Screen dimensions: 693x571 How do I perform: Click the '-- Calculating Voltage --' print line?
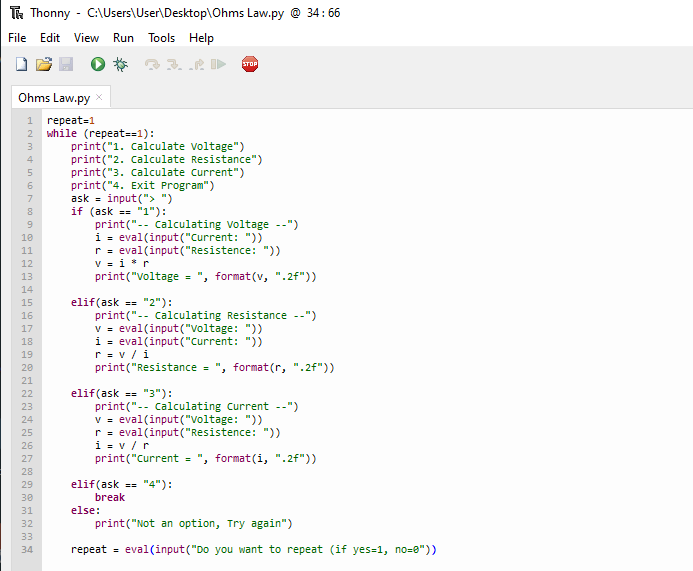[x=197, y=225]
